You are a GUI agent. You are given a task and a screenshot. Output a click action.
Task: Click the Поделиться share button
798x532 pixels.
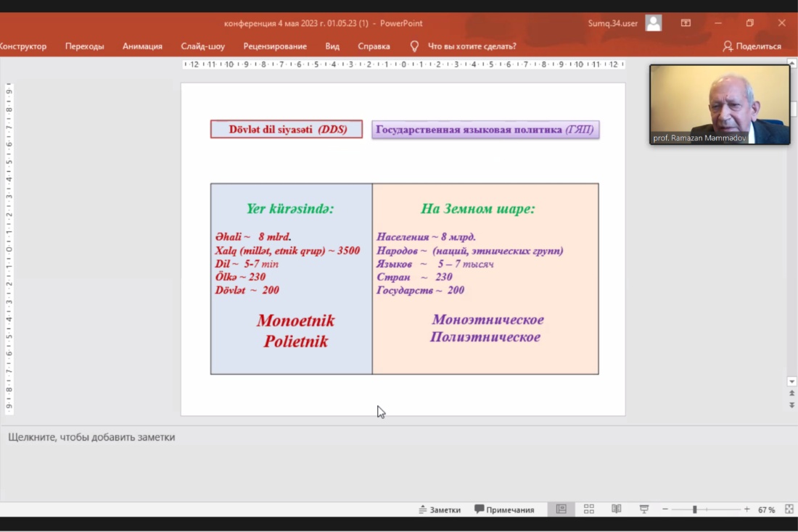[752, 46]
